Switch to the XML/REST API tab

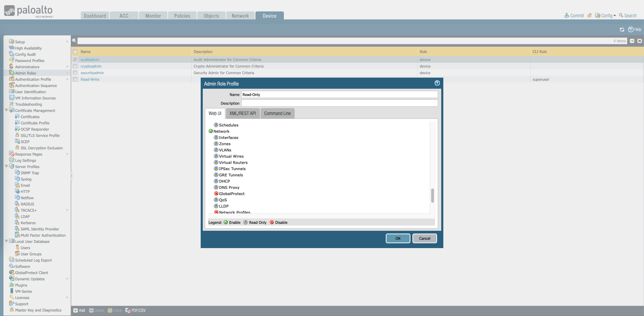[x=243, y=113]
